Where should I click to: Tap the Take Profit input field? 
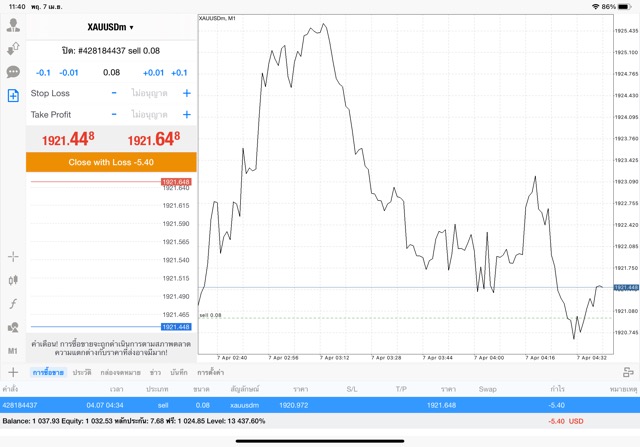150,115
